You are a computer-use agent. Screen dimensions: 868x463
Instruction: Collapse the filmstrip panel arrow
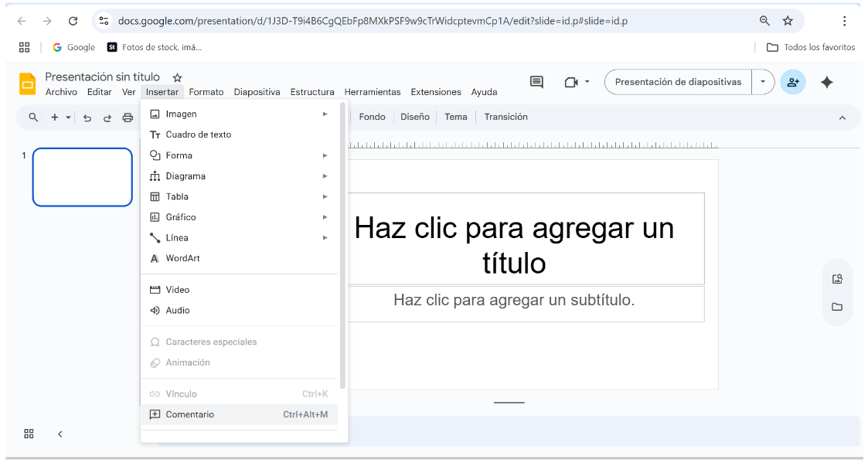[60, 434]
